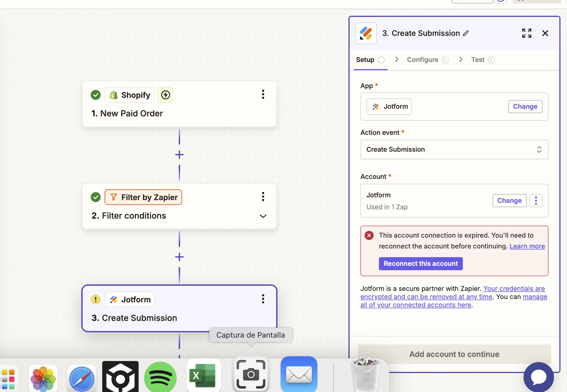567x392 pixels.
Task: Switch to the Test tab
Action: click(x=478, y=60)
